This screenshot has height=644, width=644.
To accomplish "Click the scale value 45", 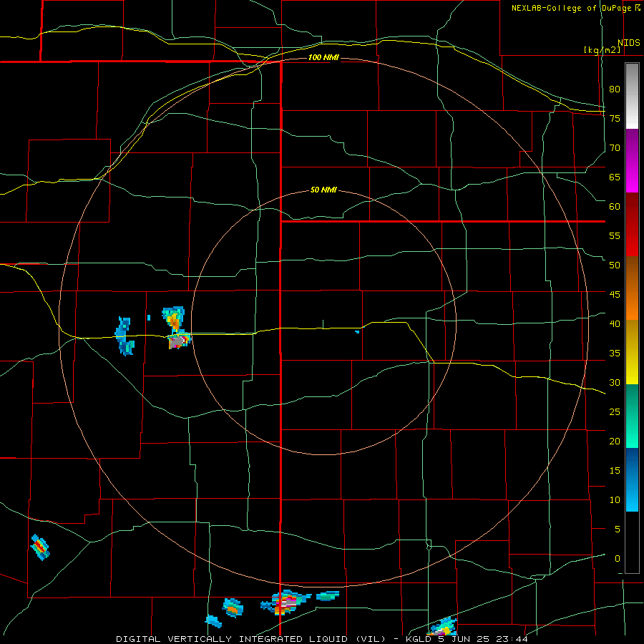I will pos(615,295).
